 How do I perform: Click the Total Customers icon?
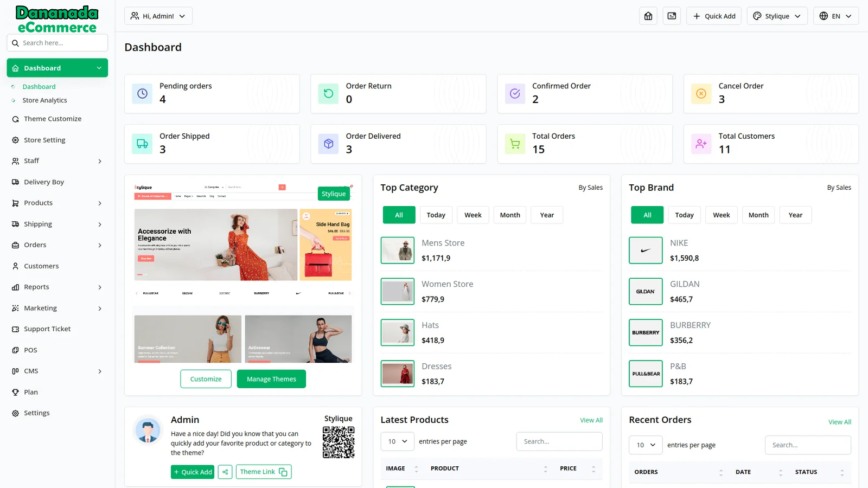[x=701, y=144]
